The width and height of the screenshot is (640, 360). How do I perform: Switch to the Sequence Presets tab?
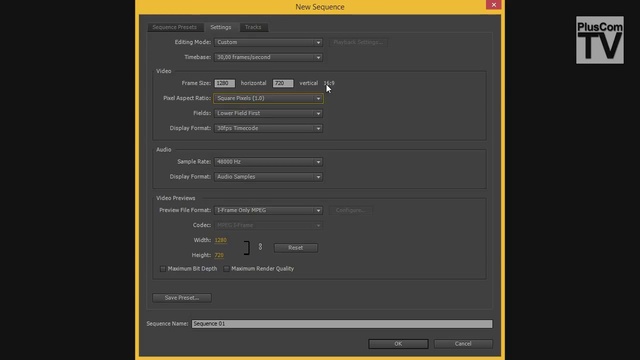tap(175, 27)
